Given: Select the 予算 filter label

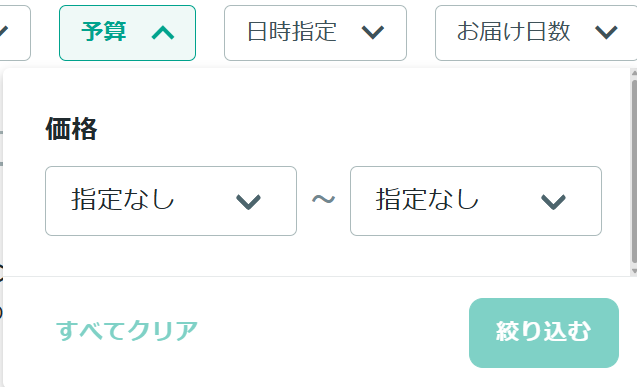Looking at the screenshot, I should [x=104, y=32].
